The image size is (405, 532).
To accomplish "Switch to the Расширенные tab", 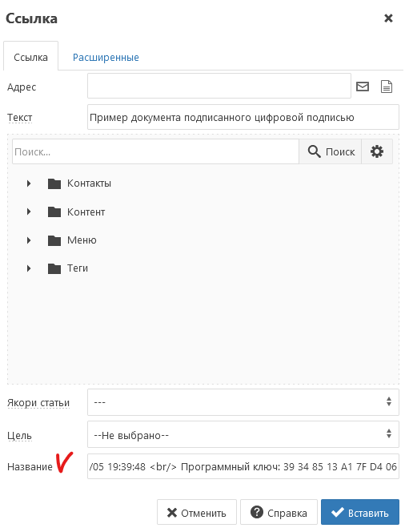I will coord(106,58).
